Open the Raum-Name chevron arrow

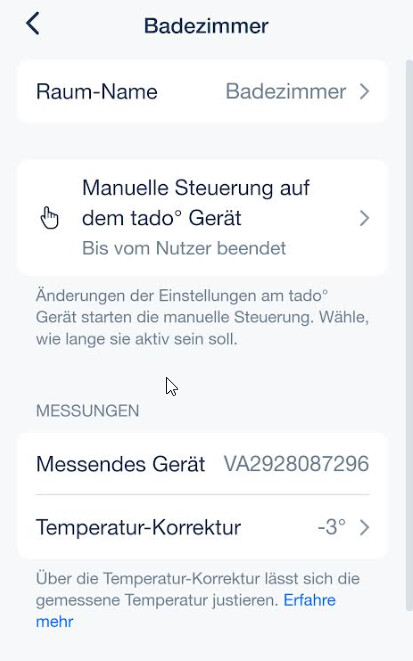365,91
